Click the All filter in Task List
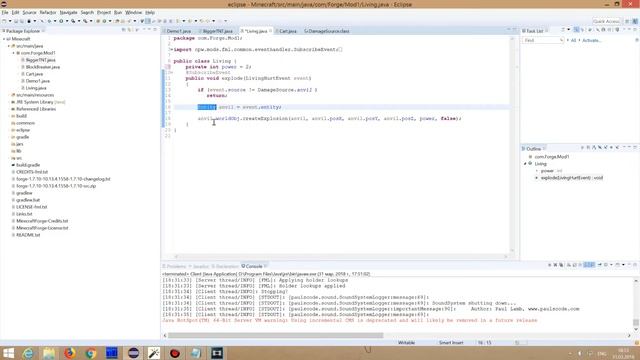The image size is (640, 360). [x=573, y=40]
